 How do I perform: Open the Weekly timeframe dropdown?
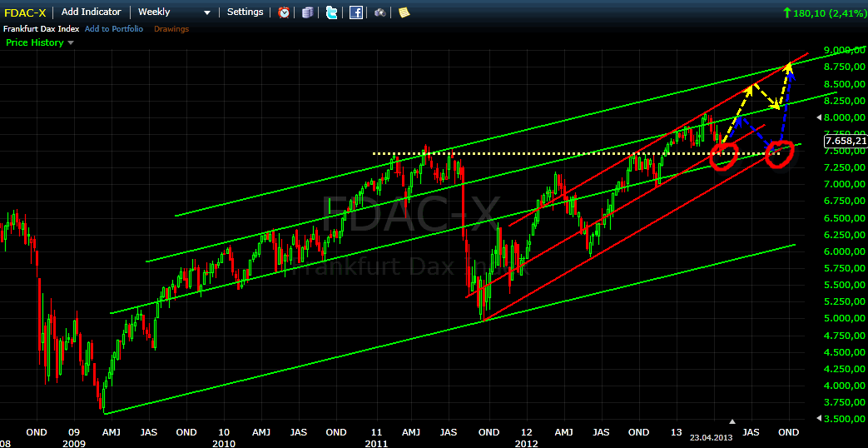(x=174, y=12)
